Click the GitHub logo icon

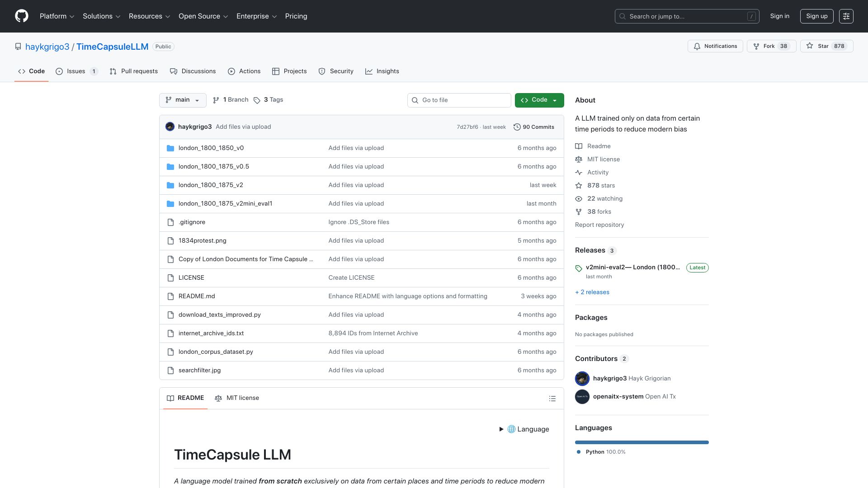click(22, 16)
